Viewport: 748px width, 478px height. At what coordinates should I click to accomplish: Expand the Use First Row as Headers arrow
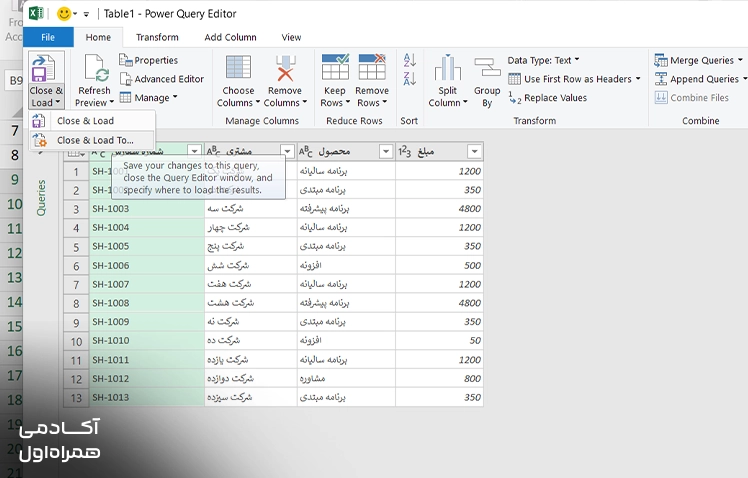638,79
